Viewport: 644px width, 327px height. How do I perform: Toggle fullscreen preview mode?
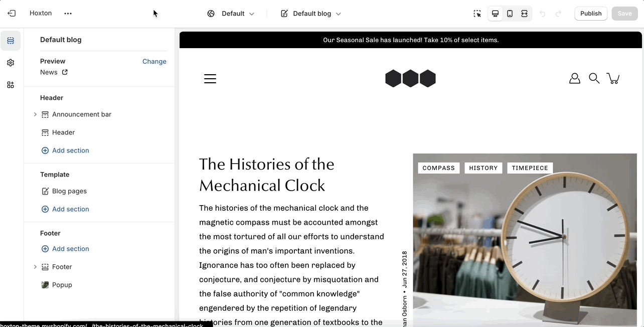(524, 14)
